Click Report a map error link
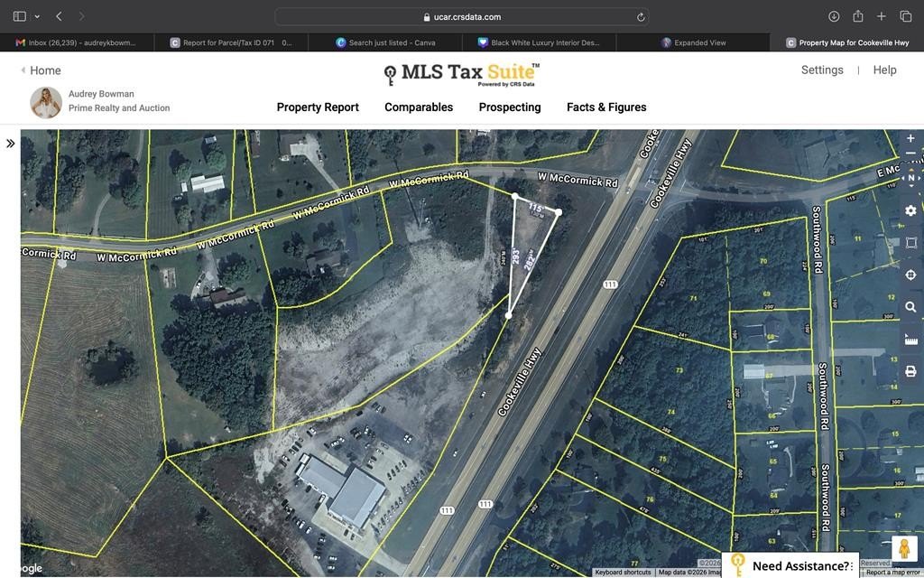 pos(892,573)
